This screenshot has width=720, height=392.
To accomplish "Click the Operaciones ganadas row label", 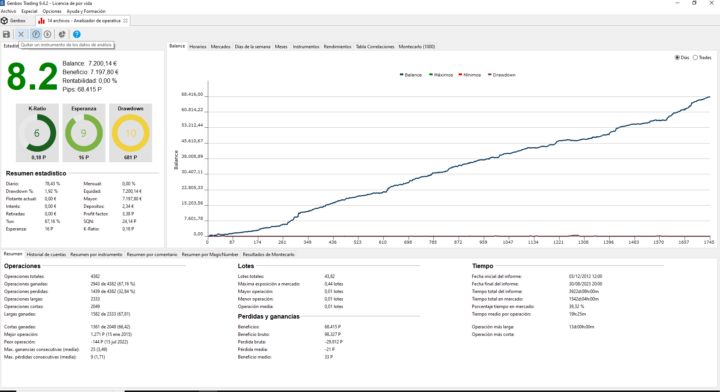I will (x=24, y=284).
